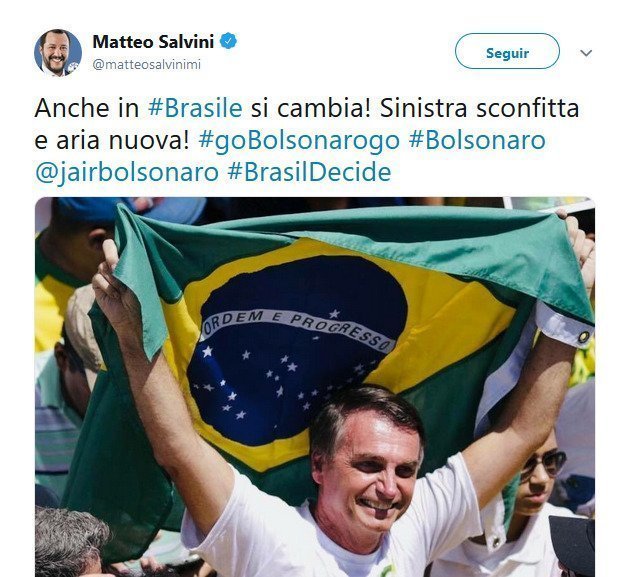Viewport: 626px width, 577px height.
Task: Click the tweet text 'si cambia!'
Action: click(x=311, y=108)
